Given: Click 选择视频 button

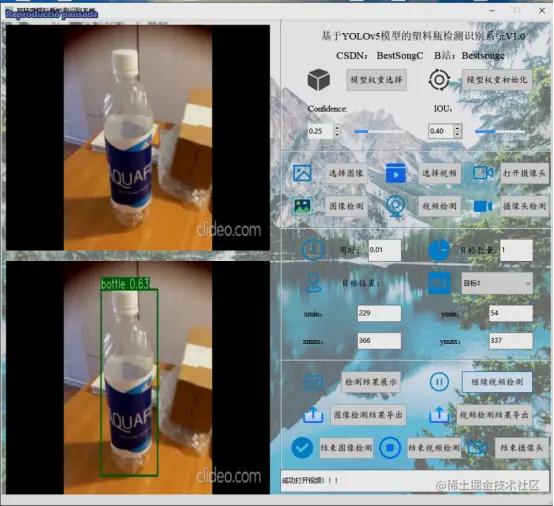Looking at the screenshot, I should coord(440,173).
